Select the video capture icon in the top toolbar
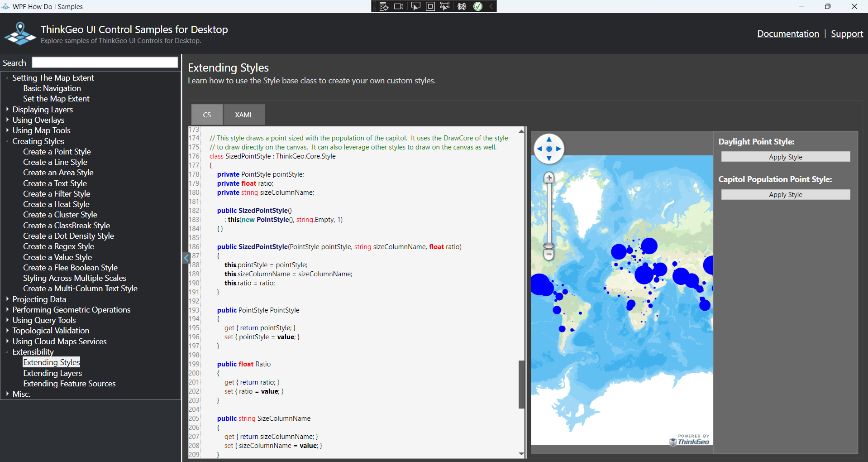This screenshot has width=868, height=462. tap(399, 6)
